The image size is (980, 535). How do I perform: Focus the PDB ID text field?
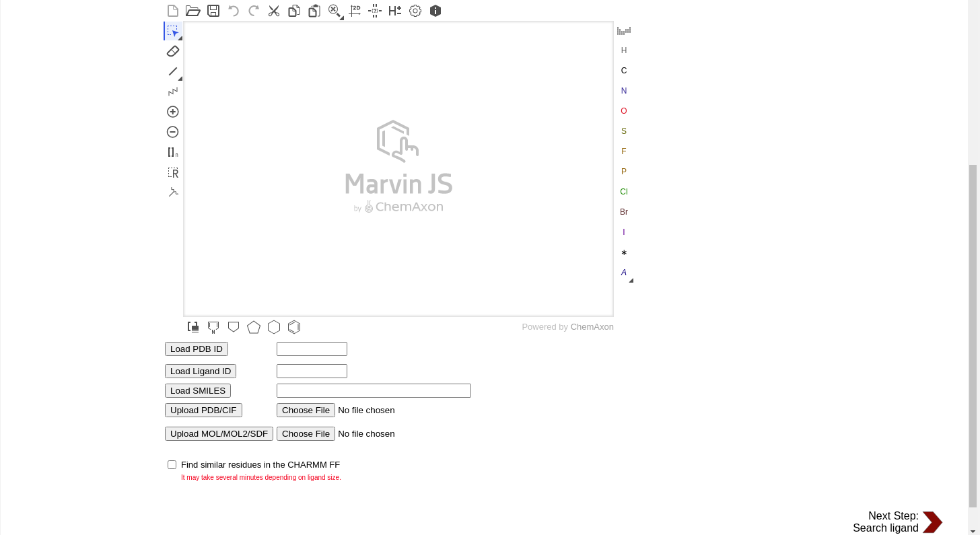point(312,349)
